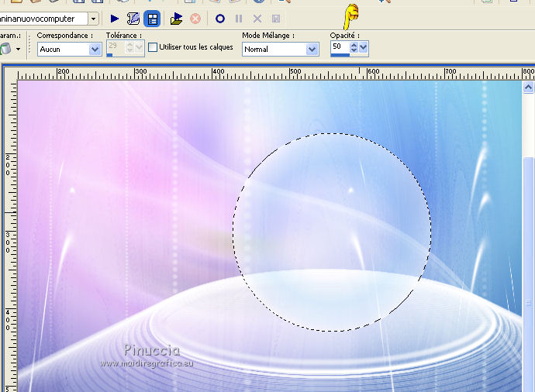
Task: Enable Utiliser tous les calques checkbox
Action: click(x=153, y=47)
